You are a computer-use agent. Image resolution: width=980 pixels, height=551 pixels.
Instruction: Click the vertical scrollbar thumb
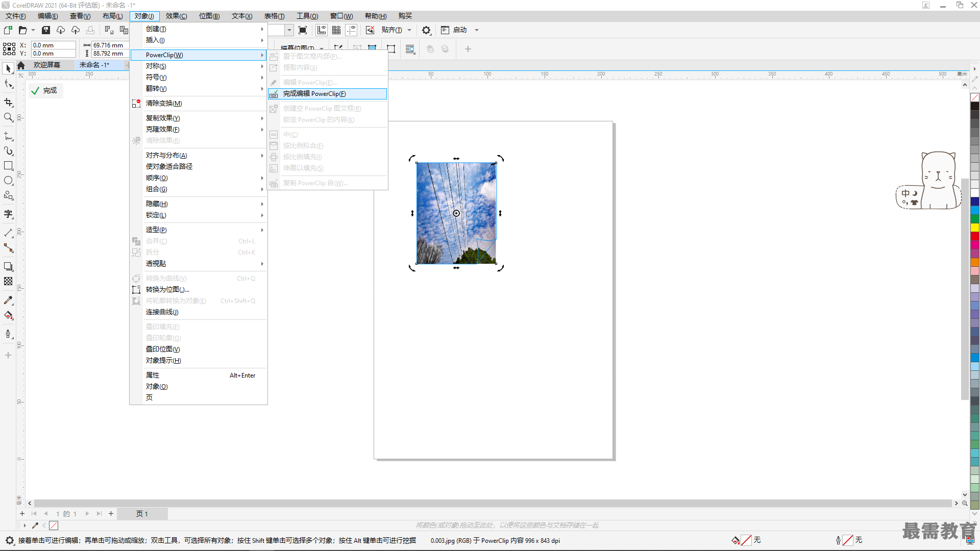965,289
